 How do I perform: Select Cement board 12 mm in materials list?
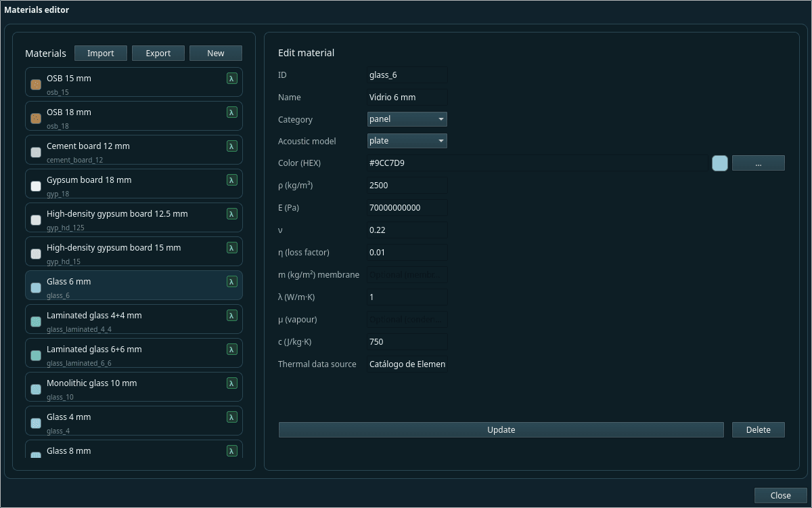tap(134, 150)
